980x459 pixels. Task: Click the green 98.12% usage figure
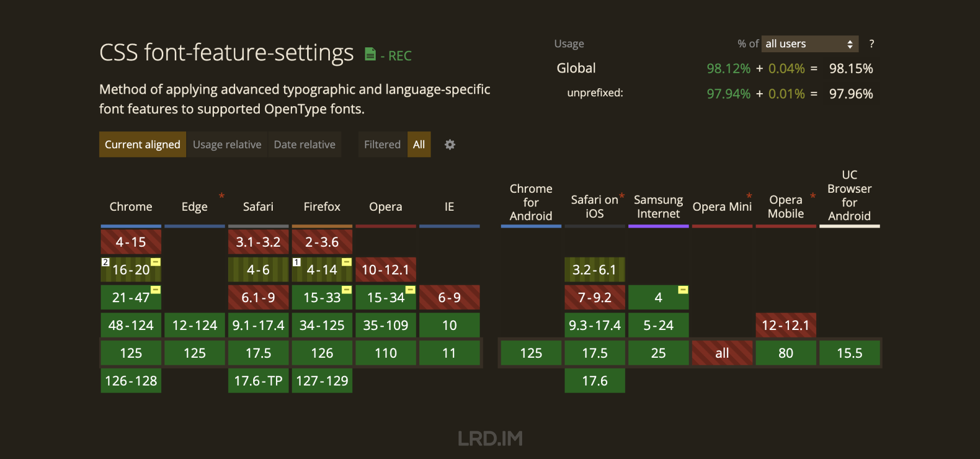pyautogui.click(x=728, y=69)
